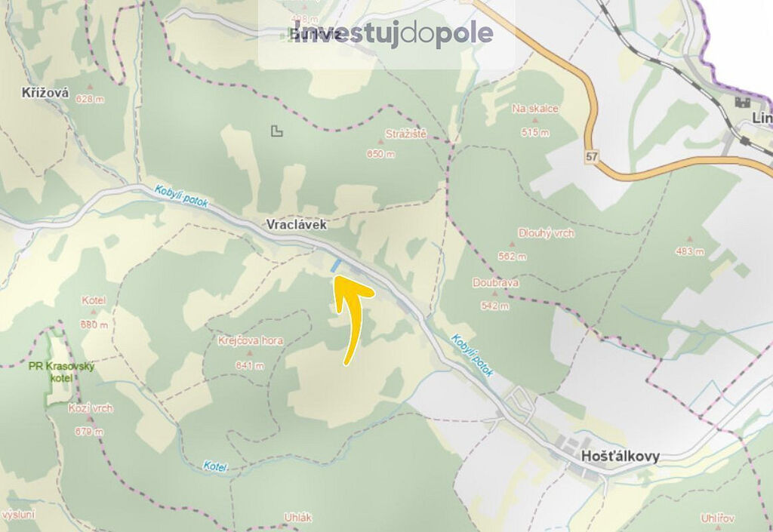The height and width of the screenshot is (532, 773).
Task: Click the Krejčova hora peak marker
Action: [249, 353]
